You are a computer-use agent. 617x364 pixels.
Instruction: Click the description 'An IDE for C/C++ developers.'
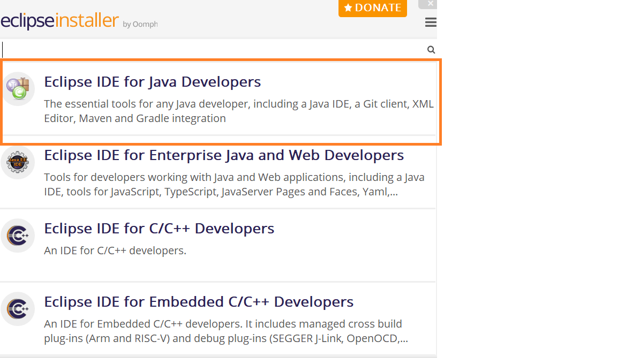coord(115,251)
